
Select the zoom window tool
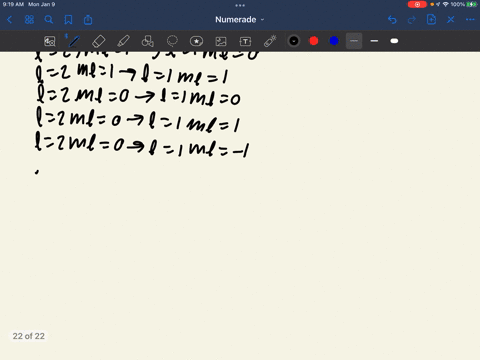coord(50,41)
